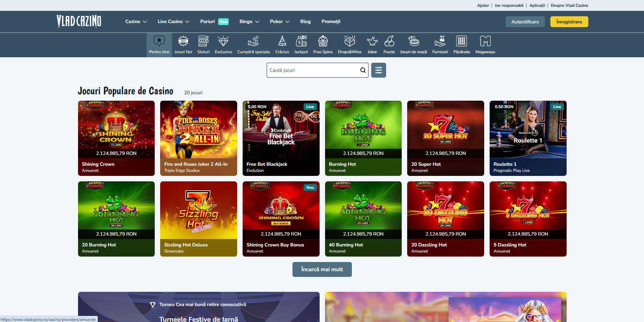Focus the Caută jocuri search field
Viewport: 644px width, 322px height.
point(312,70)
